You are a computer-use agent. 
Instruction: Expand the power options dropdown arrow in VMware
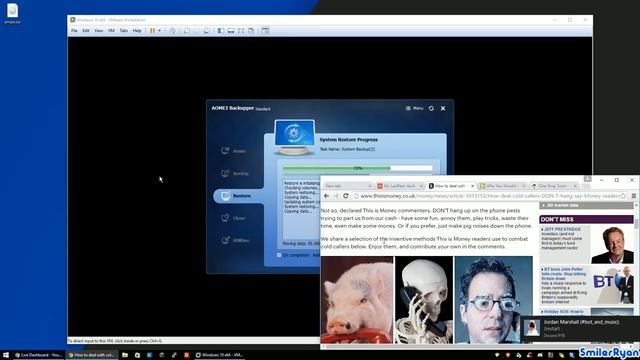pyautogui.click(x=159, y=31)
